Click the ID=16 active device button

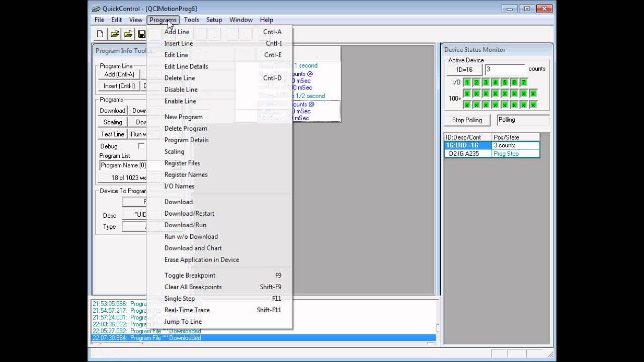pos(464,69)
